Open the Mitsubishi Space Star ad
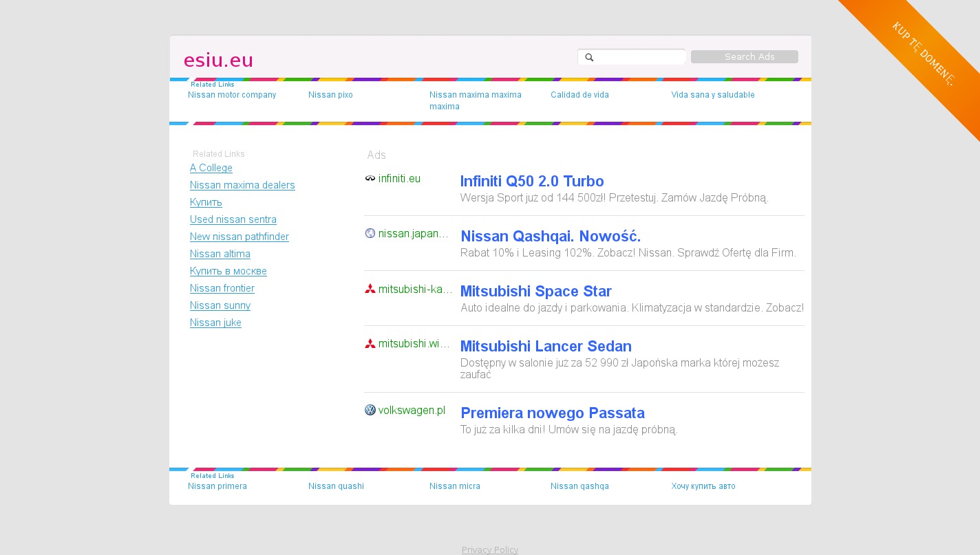The image size is (980, 555). pyautogui.click(x=535, y=292)
